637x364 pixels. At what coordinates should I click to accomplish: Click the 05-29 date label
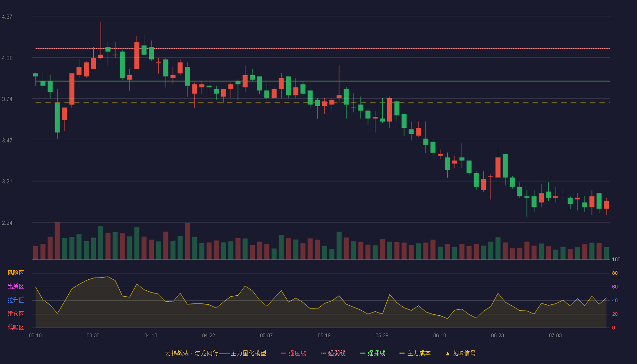coord(382,335)
